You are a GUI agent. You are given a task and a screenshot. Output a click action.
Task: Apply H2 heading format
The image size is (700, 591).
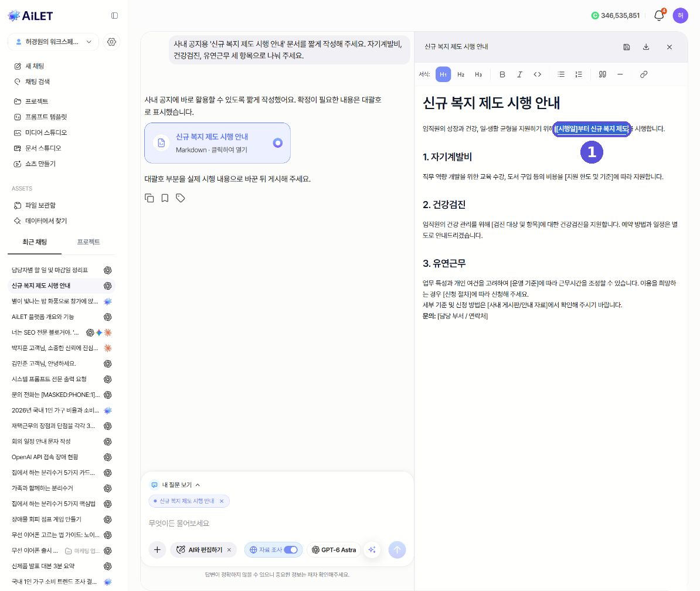click(461, 74)
